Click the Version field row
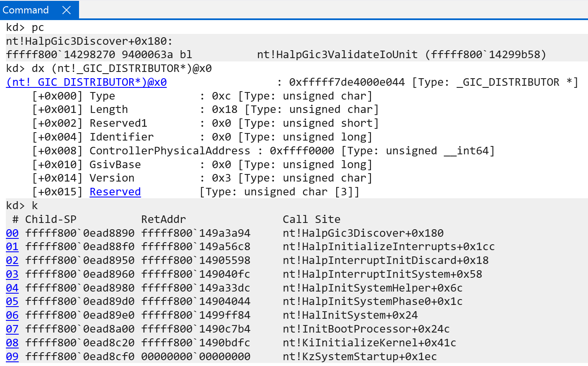The width and height of the screenshot is (588, 366). 112,178
